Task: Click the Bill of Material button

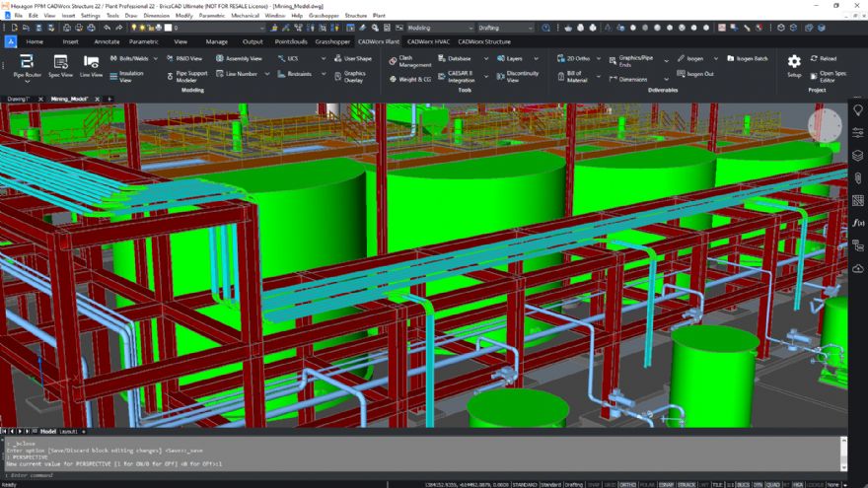Action: [572, 77]
